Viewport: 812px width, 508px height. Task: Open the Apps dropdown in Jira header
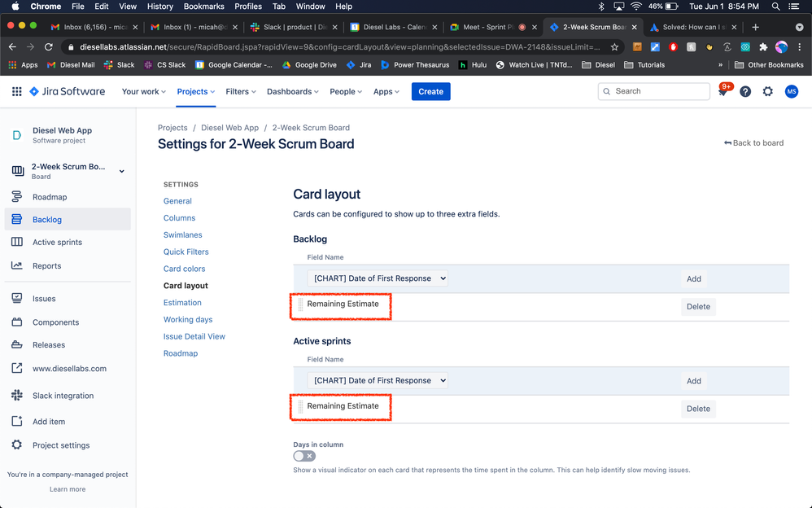[x=386, y=92]
